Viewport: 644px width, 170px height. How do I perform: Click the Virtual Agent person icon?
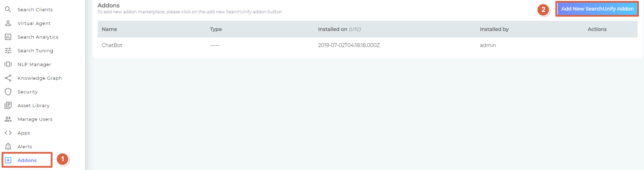pos(8,23)
